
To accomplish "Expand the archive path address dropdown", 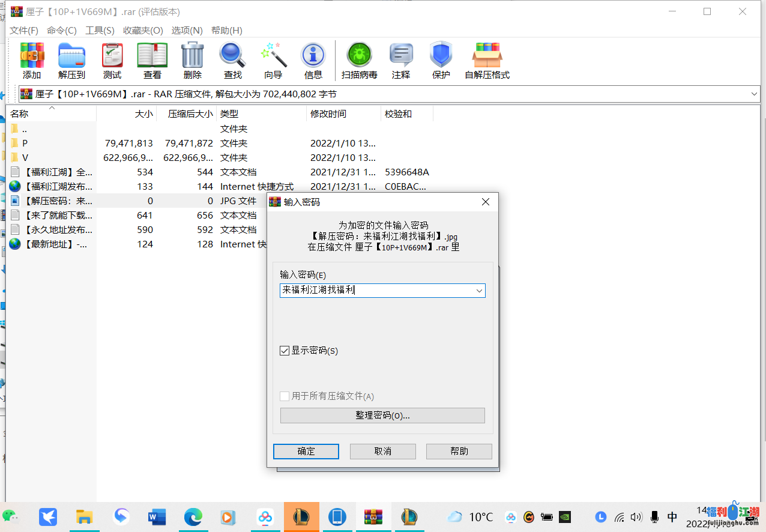I will coord(754,94).
